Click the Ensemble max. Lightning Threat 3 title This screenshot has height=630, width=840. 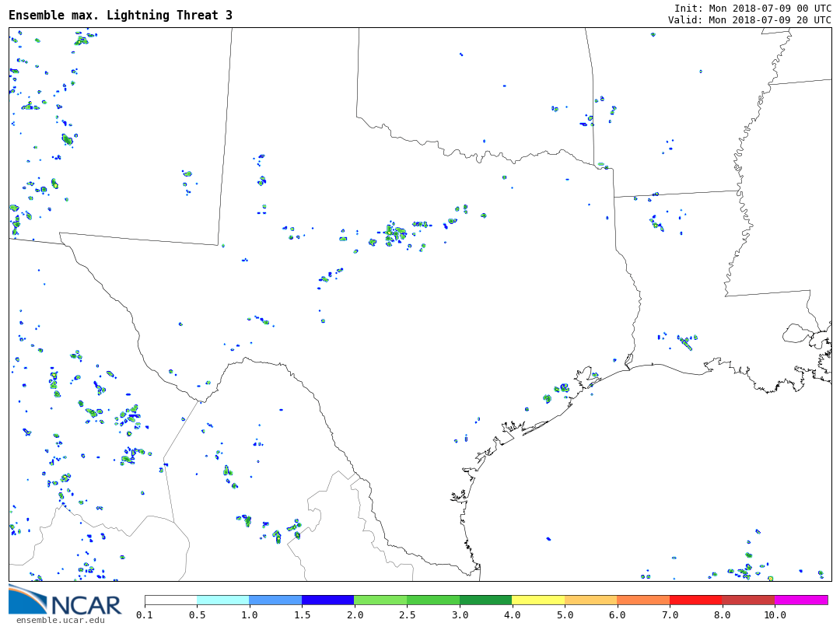tap(121, 16)
